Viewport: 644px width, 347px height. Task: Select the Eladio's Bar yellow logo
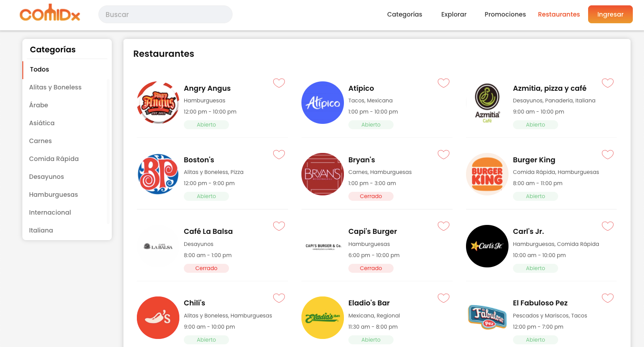pyautogui.click(x=322, y=317)
